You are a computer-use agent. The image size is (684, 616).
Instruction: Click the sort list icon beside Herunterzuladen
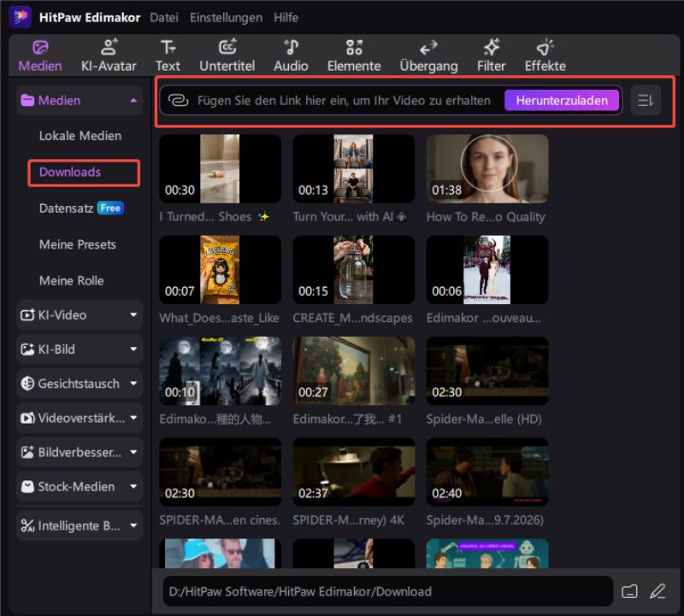tap(646, 101)
